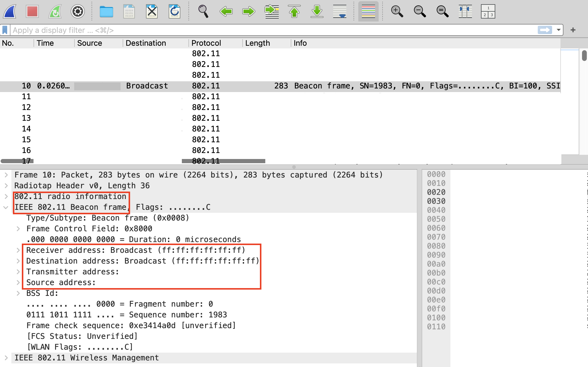Click the magnifier Find packet icon
This screenshot has width=588, height=367.
click(203, 11)
